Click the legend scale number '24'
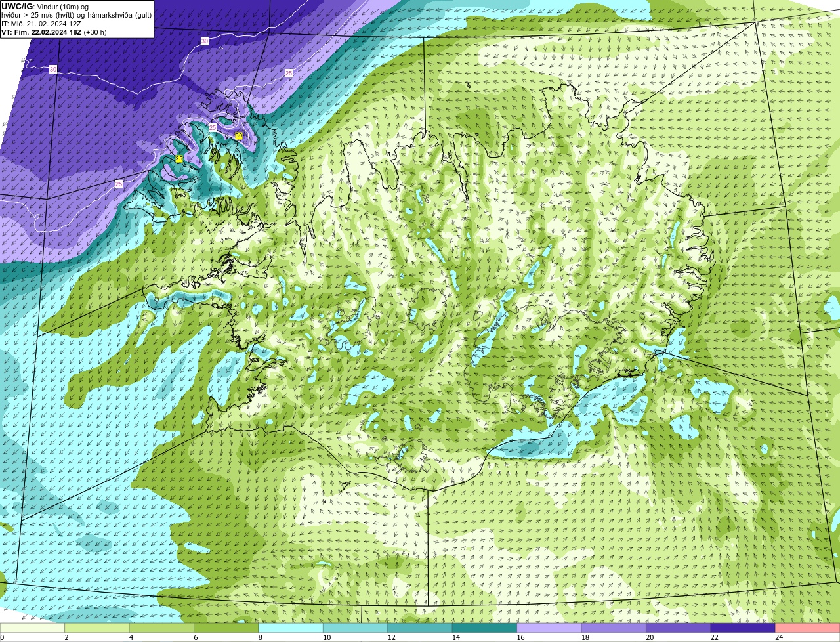 (x=778, y=637)
